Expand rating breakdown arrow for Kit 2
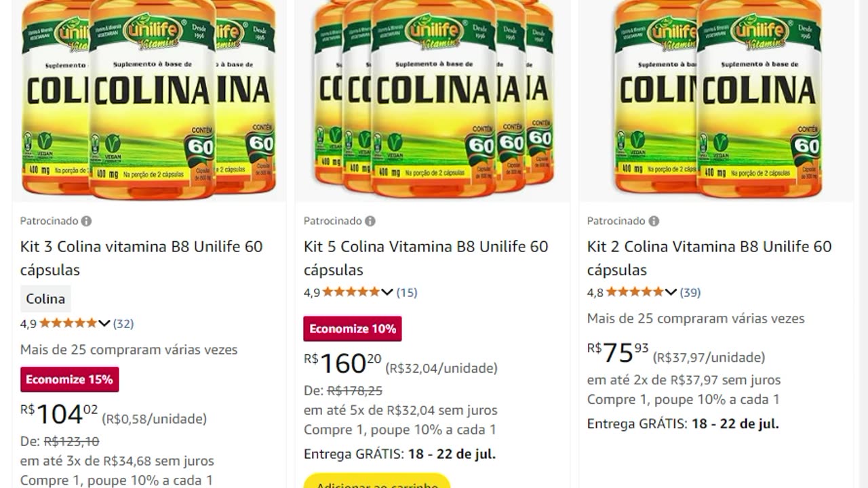 point(671,292)
